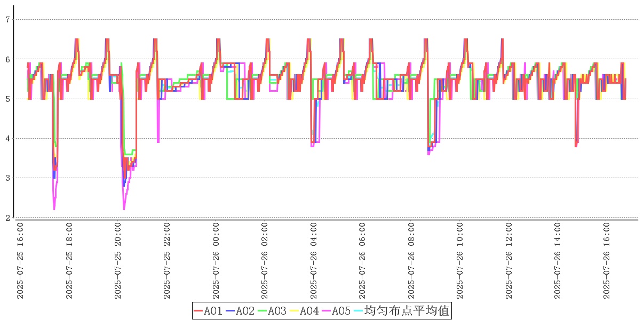Click the blue A02 legend line swatch
The height and width of the screenshot is (320, 644).
click(230, 311)
